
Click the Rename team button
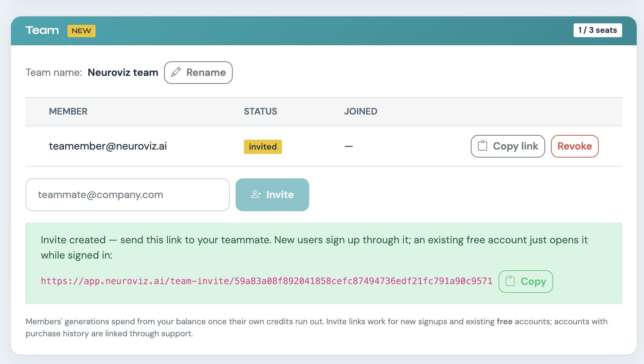pyautogui.click(x=198, y=73)
